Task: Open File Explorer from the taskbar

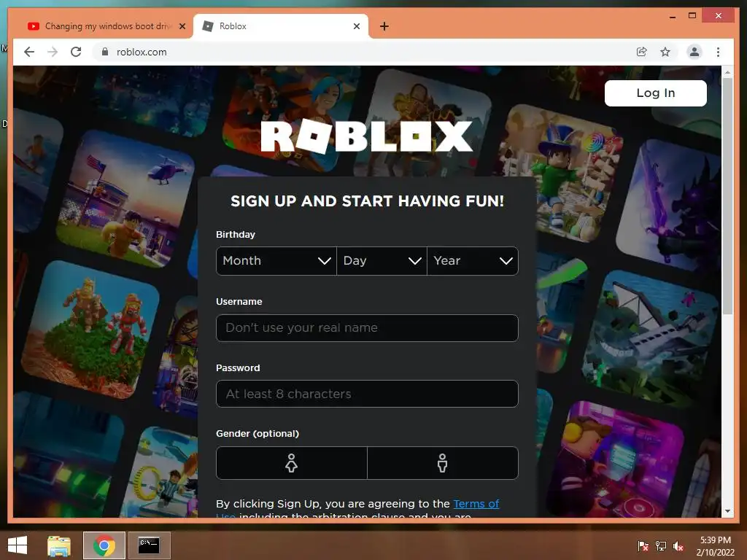Action: pyautogui.click(x=59, y=545)
